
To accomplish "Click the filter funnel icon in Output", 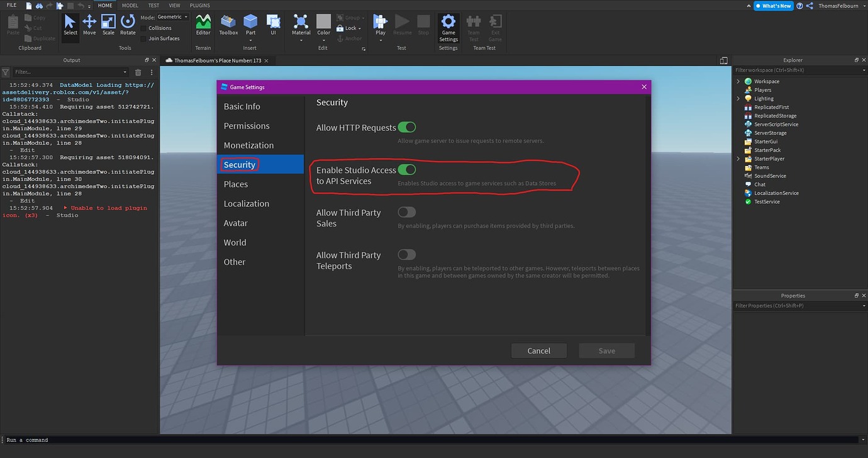I will pos(6,72).
